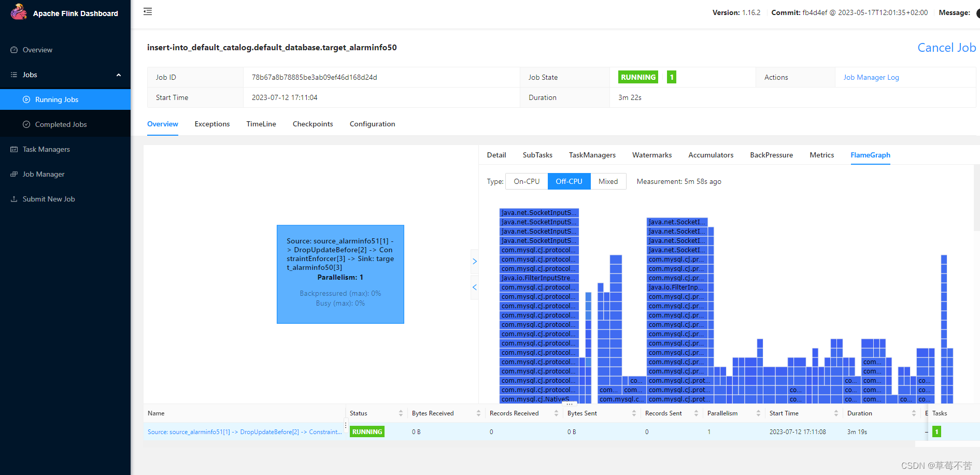
Task: Open the Job Manager Log link
Action: point(871,77)
